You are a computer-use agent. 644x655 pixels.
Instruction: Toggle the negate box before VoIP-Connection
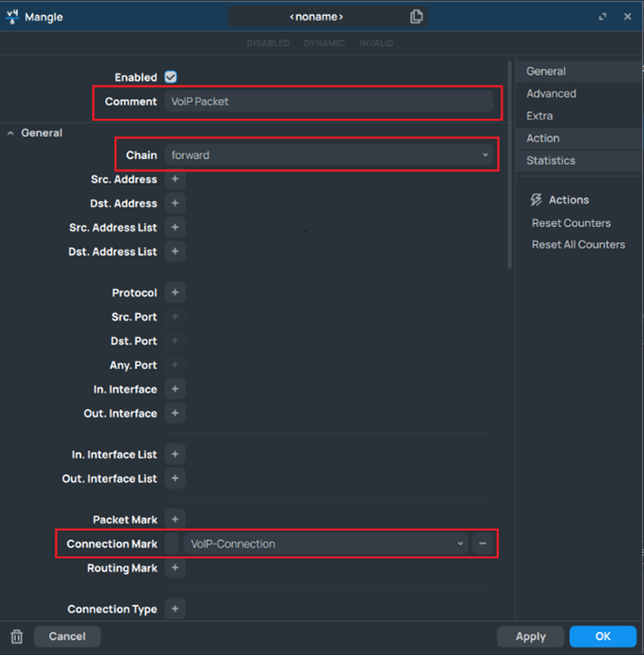tap(171, 544)
